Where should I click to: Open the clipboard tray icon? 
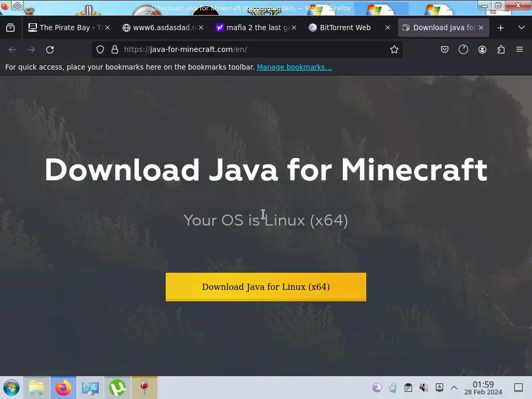(x=408, y=388)
